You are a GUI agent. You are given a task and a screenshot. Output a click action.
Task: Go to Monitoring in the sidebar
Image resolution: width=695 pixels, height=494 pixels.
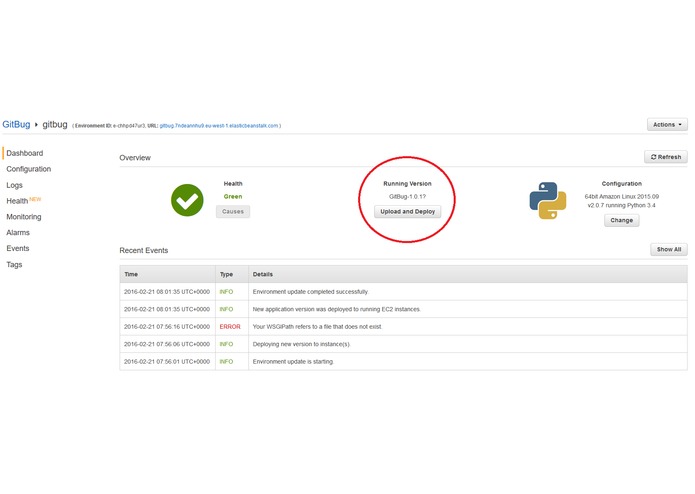[x=24, y=217]
